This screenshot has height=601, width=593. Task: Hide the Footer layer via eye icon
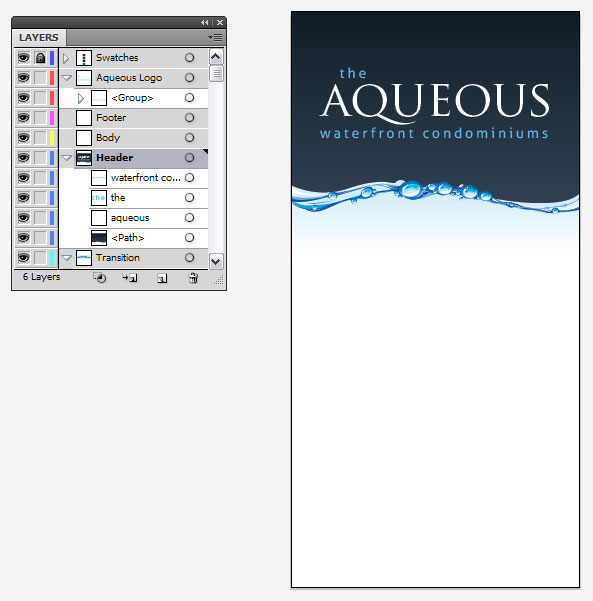23,118
